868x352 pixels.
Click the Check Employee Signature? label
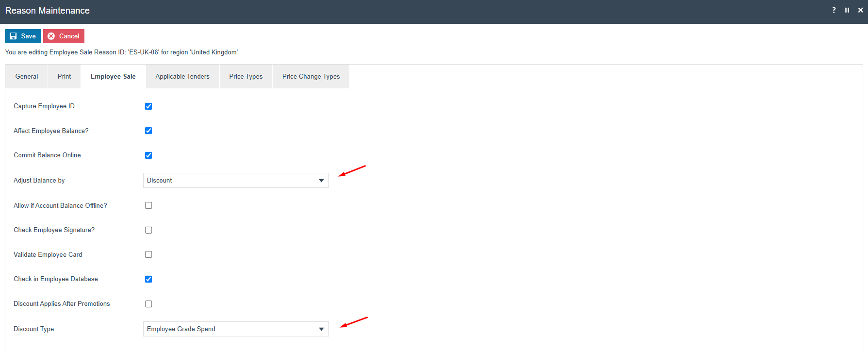[x=54, y=230]
